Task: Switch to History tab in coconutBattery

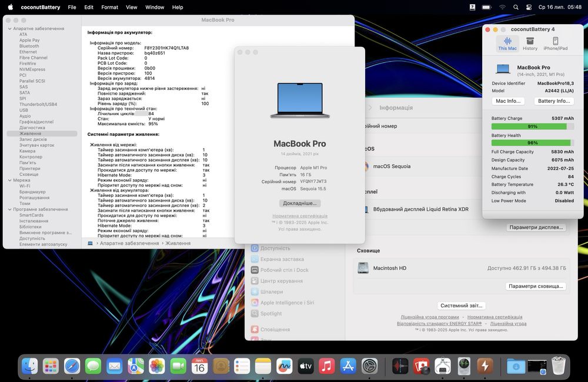Action: coord(530,43)
